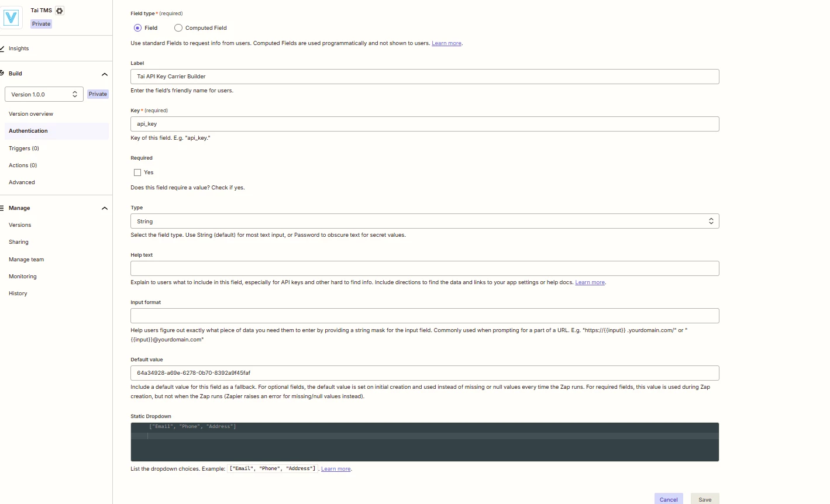Screen dimensions: 830x504
Task: Open Actions (0) page
Action: (x=23, y=165)
